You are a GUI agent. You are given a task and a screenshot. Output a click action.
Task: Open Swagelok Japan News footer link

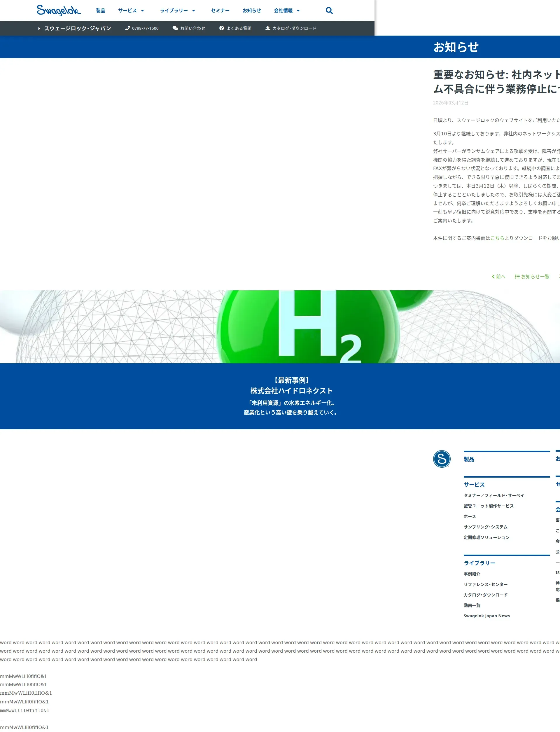(x=486, y=616)
